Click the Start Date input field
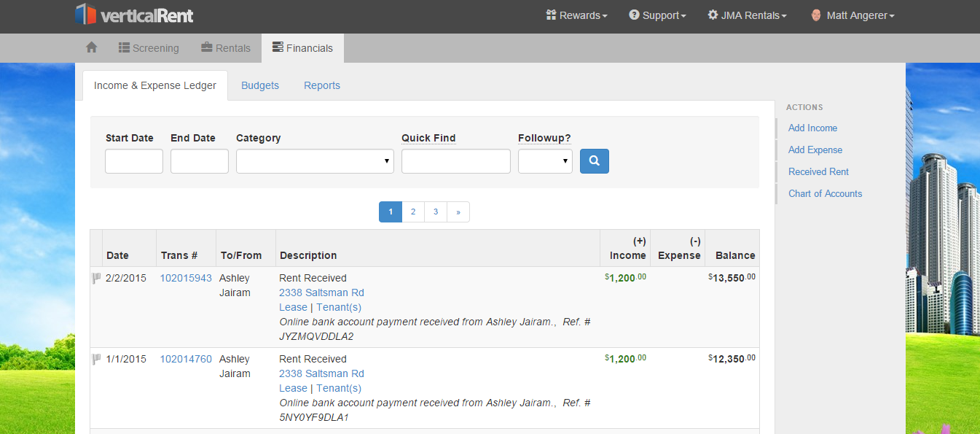980x434 pixels. [134, 161]
